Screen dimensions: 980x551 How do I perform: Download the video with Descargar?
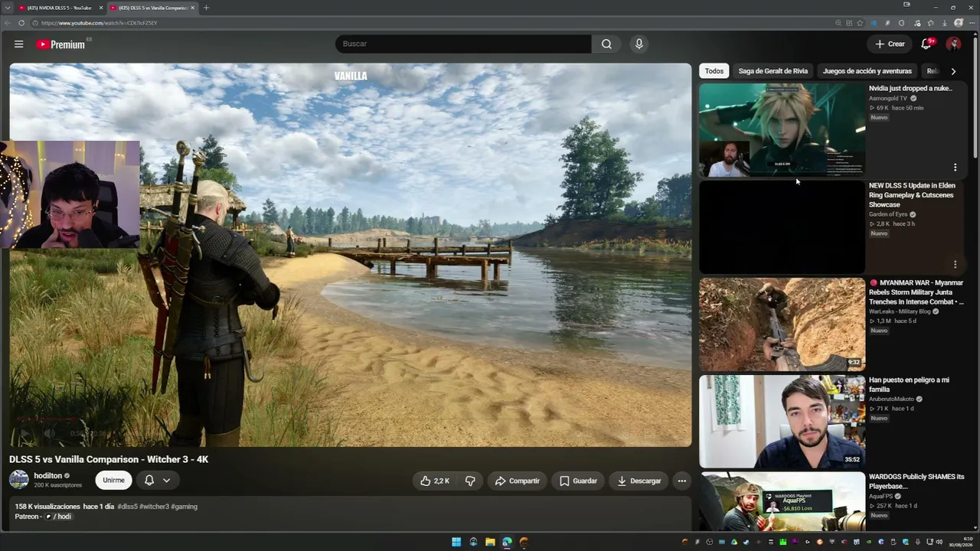point(639,481)
